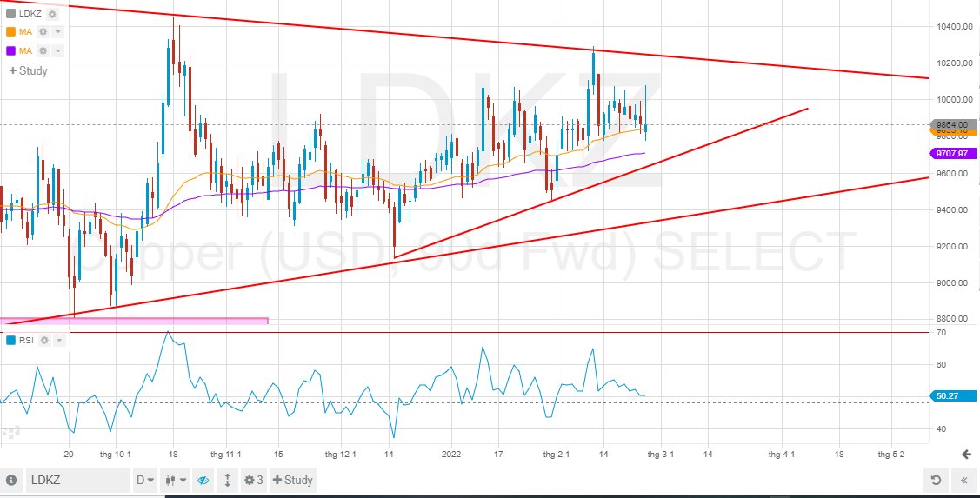Open LDKZ series settings gear in legend
Screen dimensions: 980x498
52,15
